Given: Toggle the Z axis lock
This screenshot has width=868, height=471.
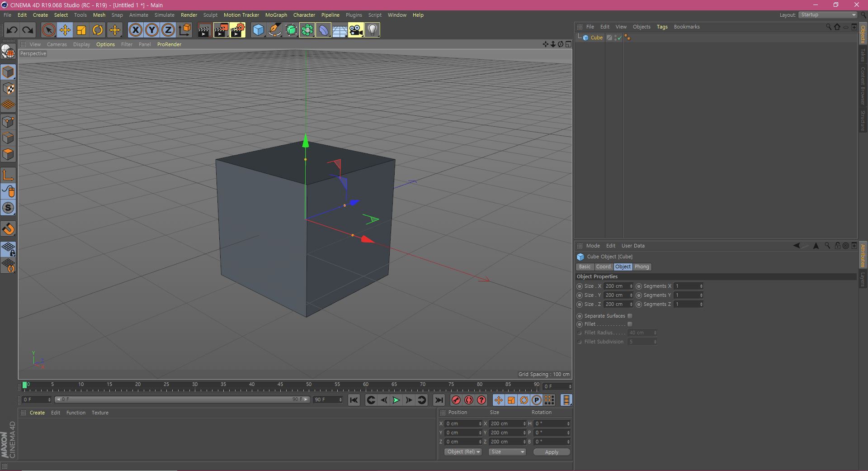Looking at the screenshot, I should pos(168,30).
